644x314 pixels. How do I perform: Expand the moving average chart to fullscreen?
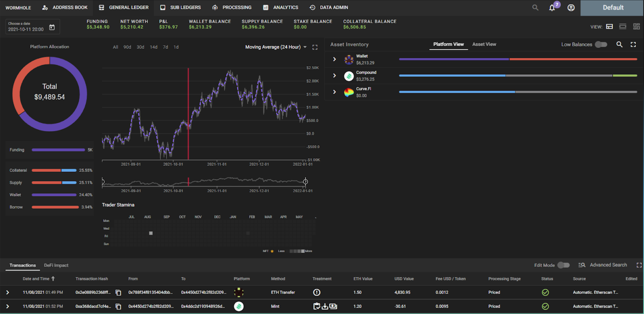pyautogui.click(x=315, y=47)
